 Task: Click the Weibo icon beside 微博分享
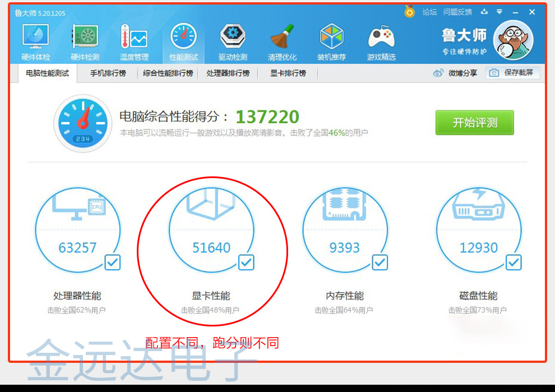(x=438, y=73)
